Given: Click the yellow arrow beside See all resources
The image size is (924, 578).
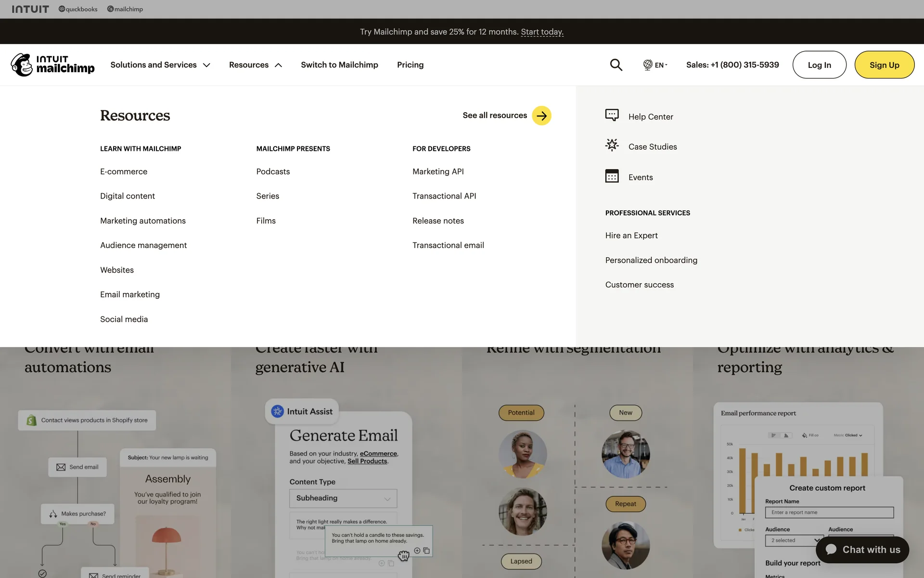Looking at the screenshot, I should pyautogui.click(x=541, y=116).
